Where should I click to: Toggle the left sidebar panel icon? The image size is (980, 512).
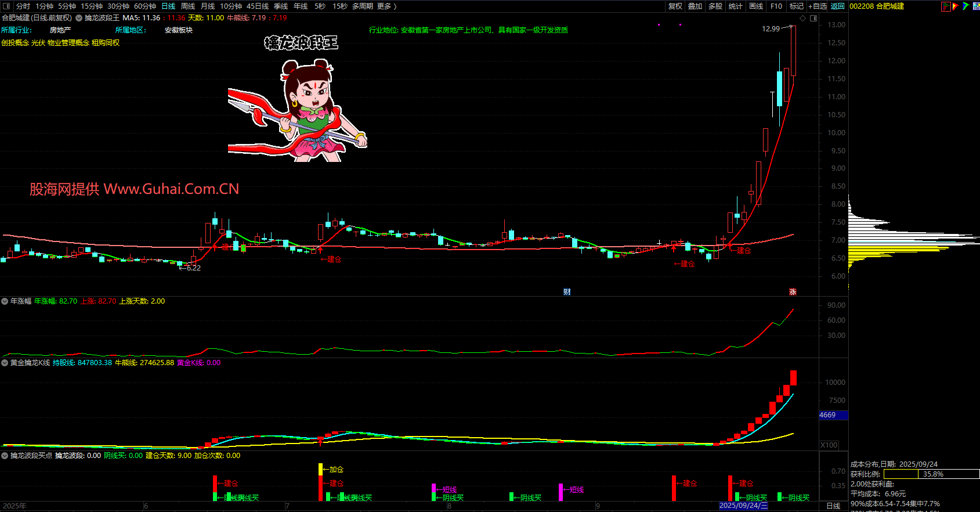tap(6, 6)
